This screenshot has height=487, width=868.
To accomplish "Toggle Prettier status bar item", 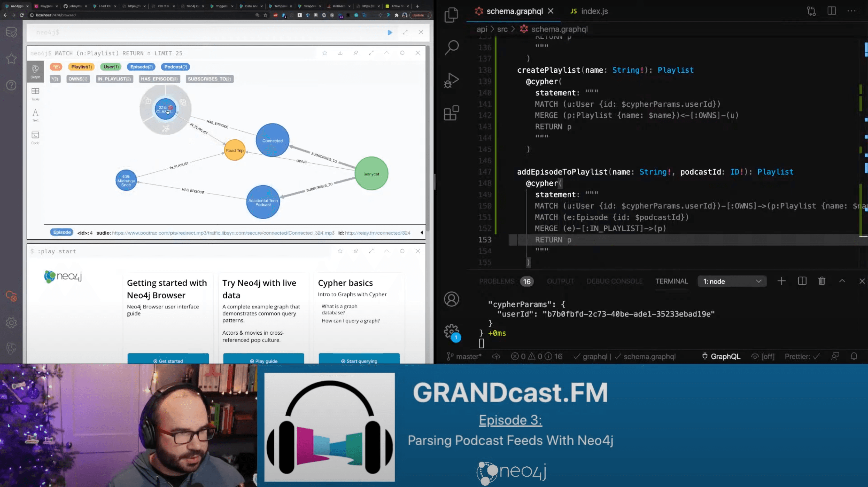I will click(802, 357).
